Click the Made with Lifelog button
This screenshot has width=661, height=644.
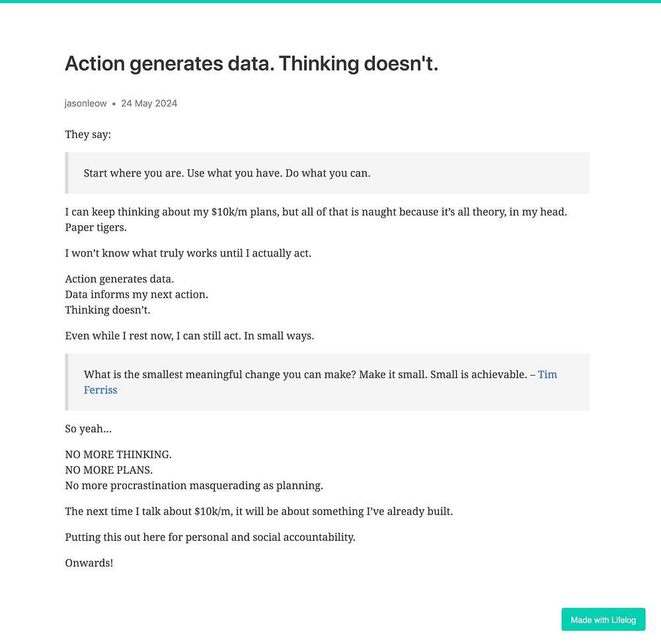pyautogui.click(x=603, y=620)
